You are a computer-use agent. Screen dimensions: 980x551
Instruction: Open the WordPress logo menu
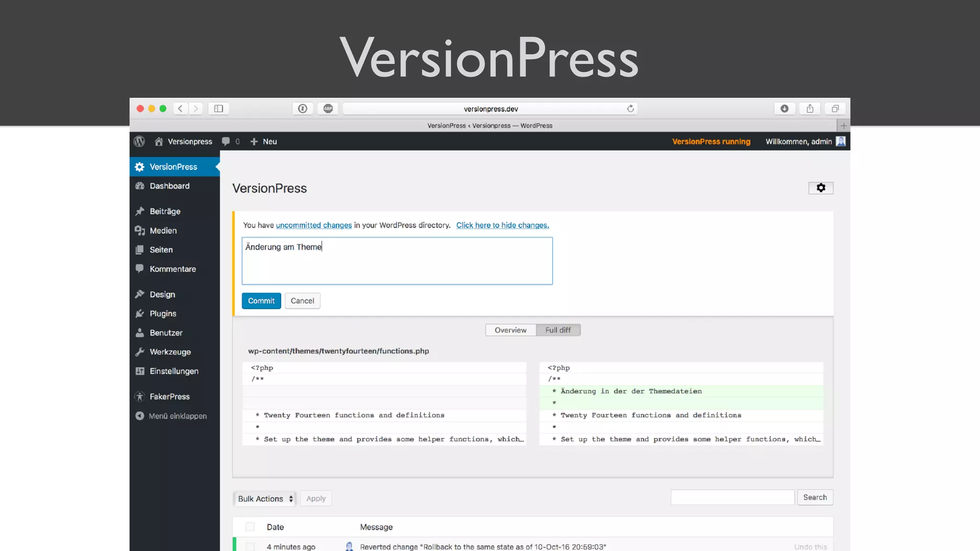(x=139, y=142)
